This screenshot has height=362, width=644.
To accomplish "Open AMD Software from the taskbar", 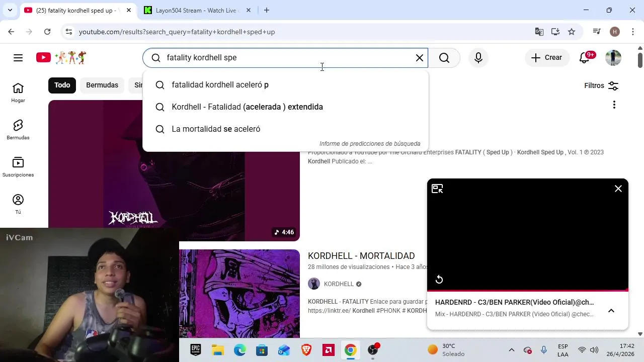I will click(329, 350).
